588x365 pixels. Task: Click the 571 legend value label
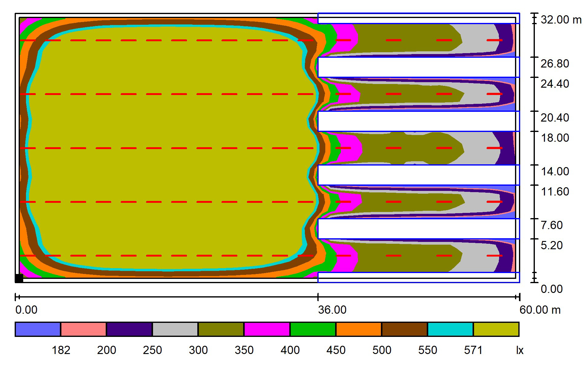tap(473, 350)
